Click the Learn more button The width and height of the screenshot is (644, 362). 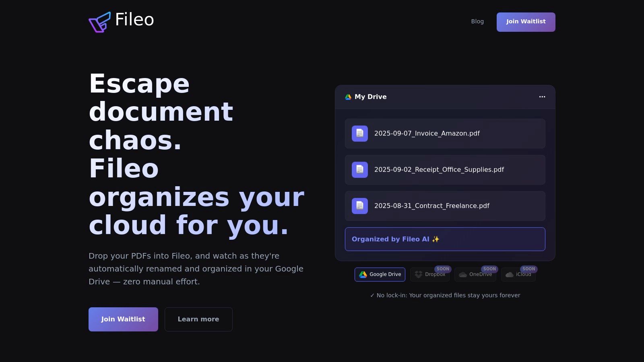pyautogui.click(x=198, y=319)
